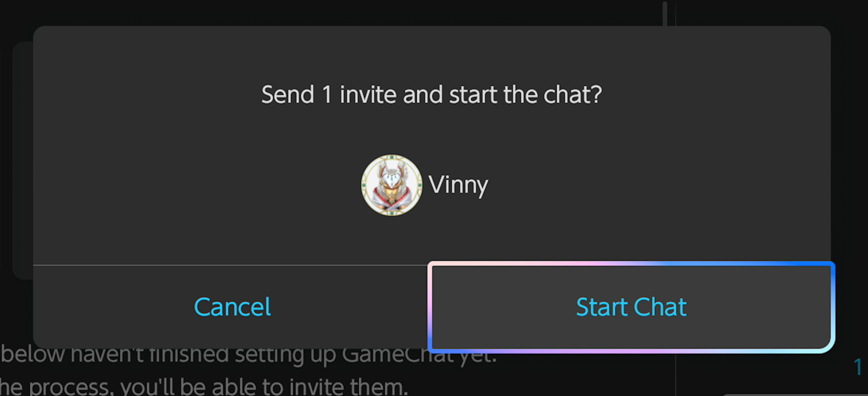868x396 pixels.
Task: Dismiss the dialog with Cancel
Action: click(x=232, y=307)
